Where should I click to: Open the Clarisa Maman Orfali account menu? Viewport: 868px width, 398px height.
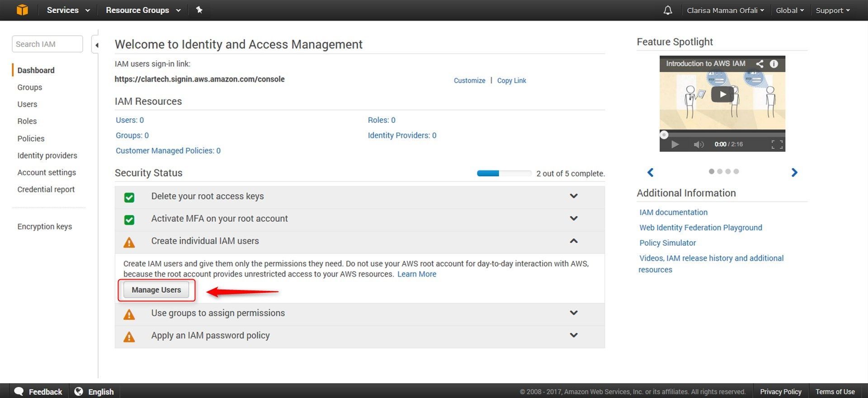pos(725,10)
